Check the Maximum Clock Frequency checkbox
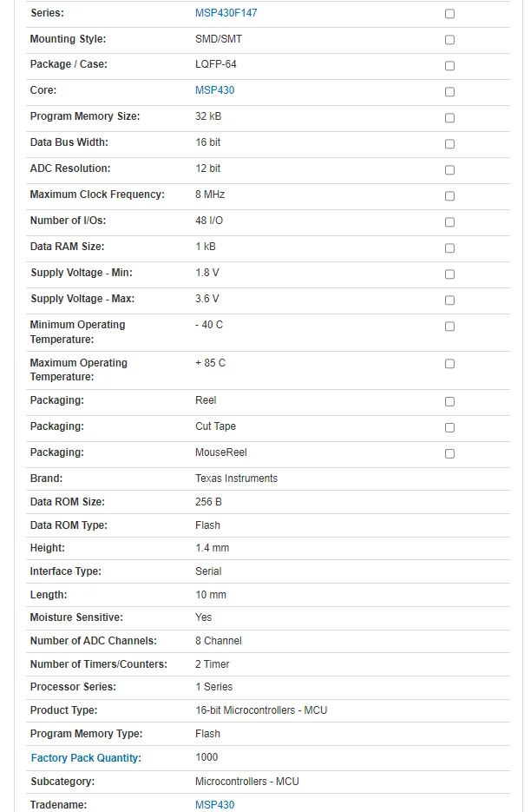The image size is (531, 812). pyautogui.click(x=449, y=196)
